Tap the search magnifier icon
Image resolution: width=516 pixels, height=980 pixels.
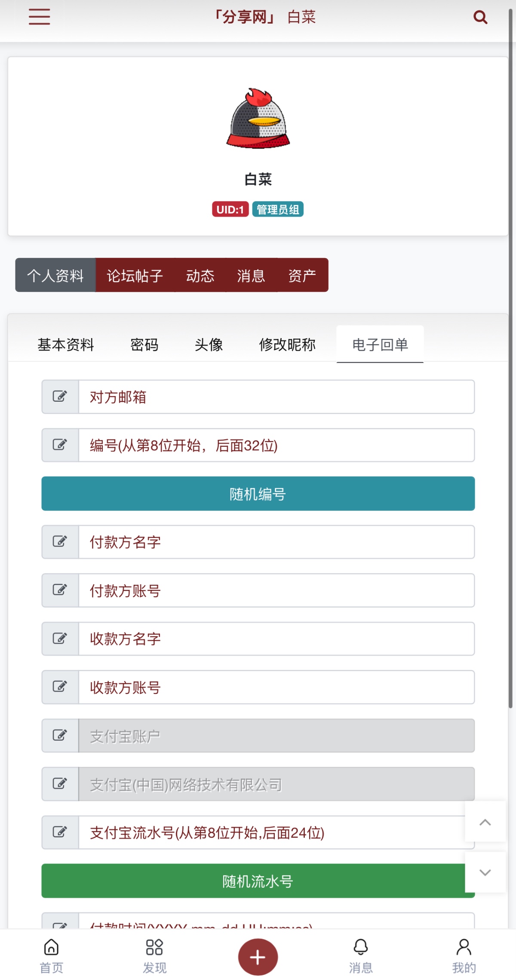coord(480,17)
